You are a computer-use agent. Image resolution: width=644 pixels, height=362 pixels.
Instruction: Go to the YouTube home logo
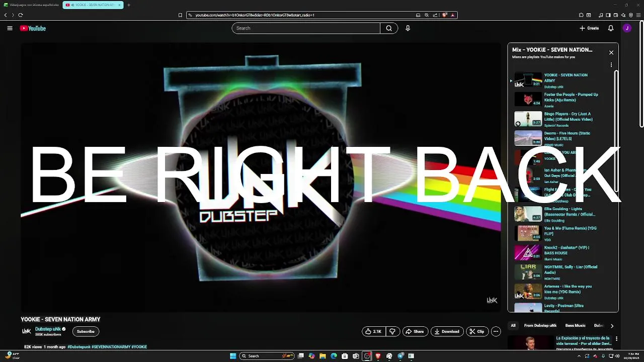[x=33, y=28]
